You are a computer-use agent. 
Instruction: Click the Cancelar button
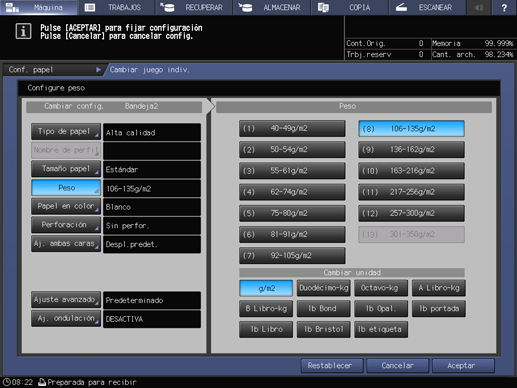pos(397,366)
